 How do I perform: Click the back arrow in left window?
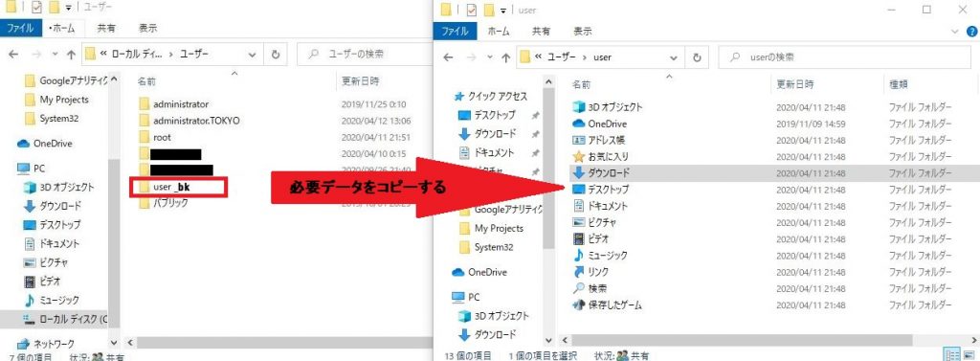click(x=13, y=55)
